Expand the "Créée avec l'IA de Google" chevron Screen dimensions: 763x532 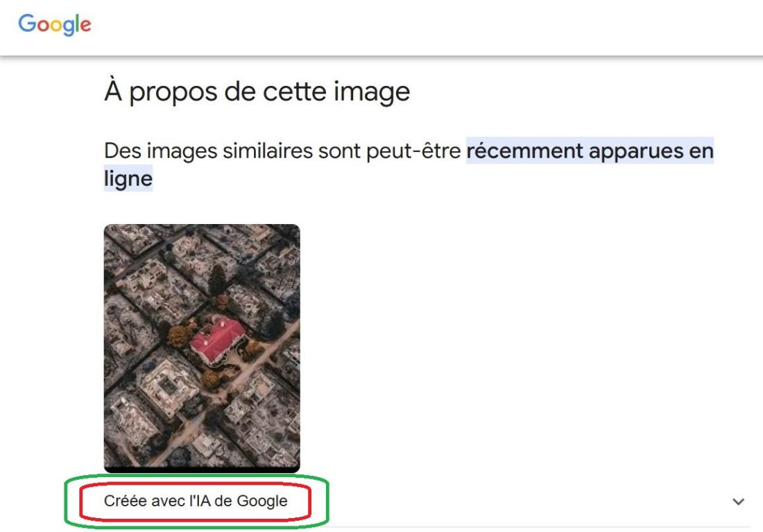coord(738,501)
